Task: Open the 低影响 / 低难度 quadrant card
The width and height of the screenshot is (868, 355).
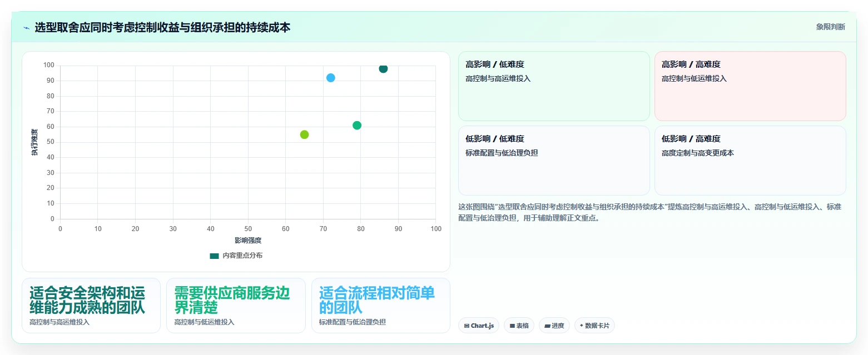Action: 554,161
